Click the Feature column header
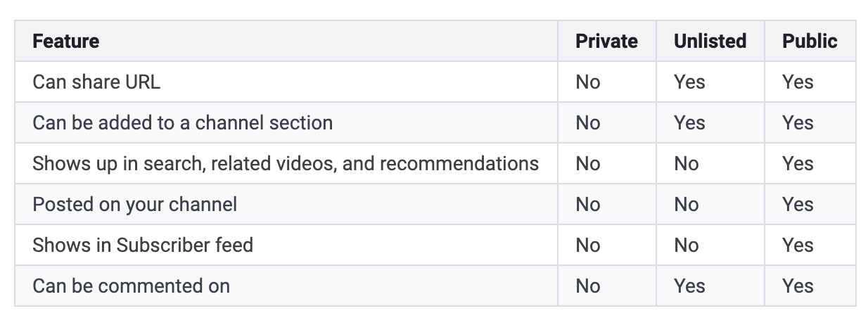Screen dimensions: 868x318 point(66,41)
